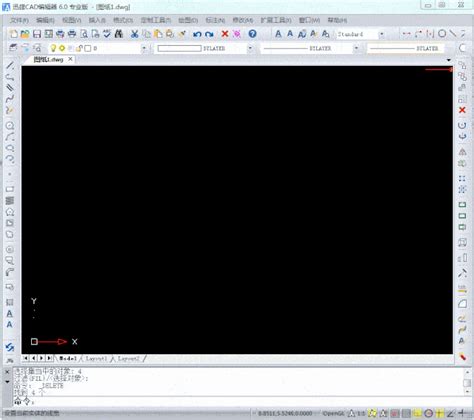Select the Hatch tool in left toolbar
The width and height of the screenshot is (474, 420).
click(10, 200)
